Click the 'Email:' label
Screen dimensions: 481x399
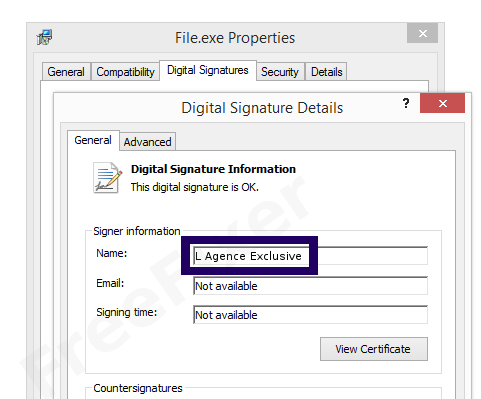point(110,283)
